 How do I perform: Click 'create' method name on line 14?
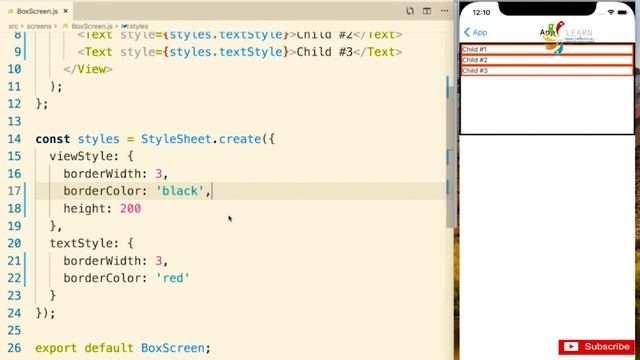240,139
